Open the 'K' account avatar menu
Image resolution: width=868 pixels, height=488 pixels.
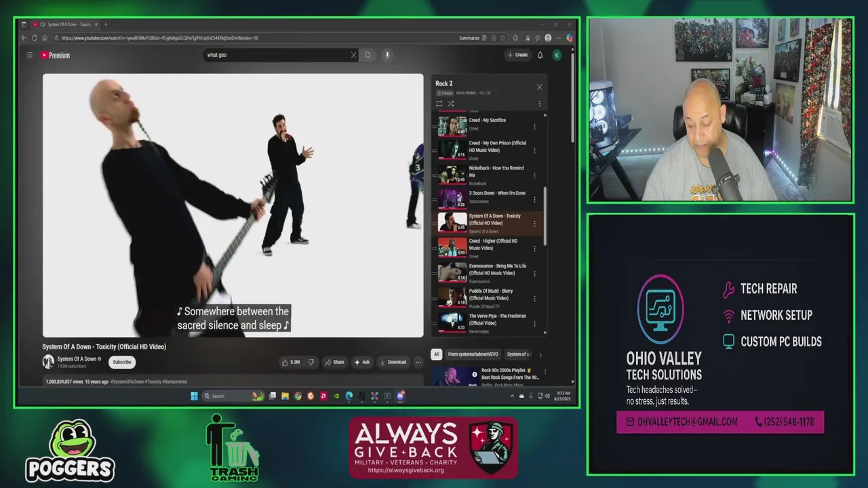[557, 55]
